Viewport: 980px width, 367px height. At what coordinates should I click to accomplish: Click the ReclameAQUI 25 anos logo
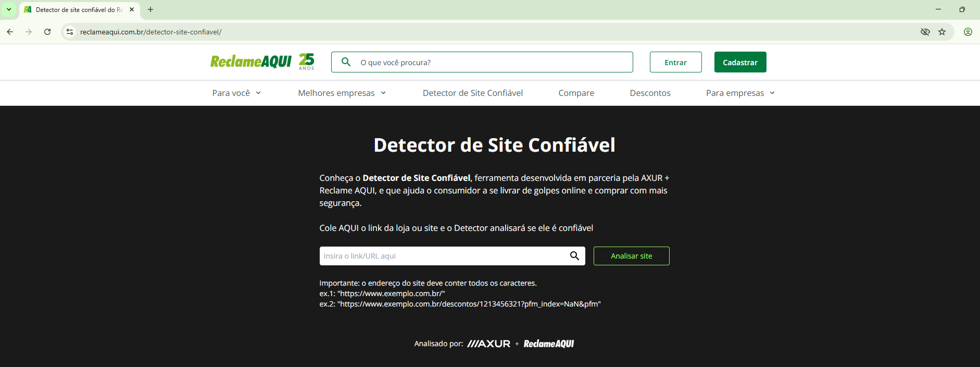(262, 62)
